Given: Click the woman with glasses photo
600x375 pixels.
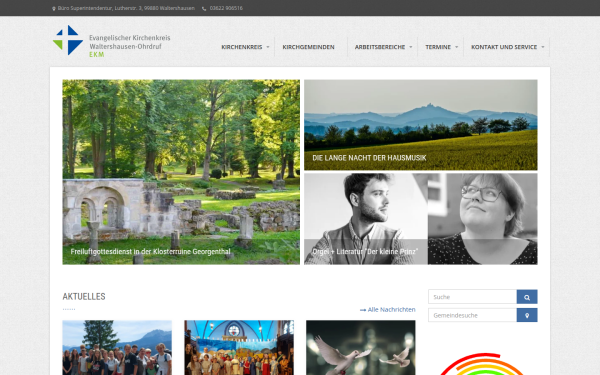Looking at the screenshot, I should pos(483,219).
